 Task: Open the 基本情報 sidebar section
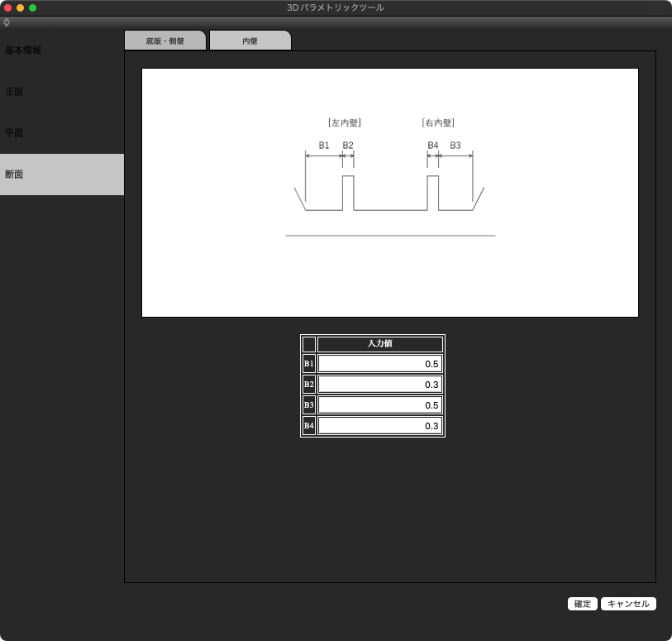pyautogui.click(x=23, y=50)
